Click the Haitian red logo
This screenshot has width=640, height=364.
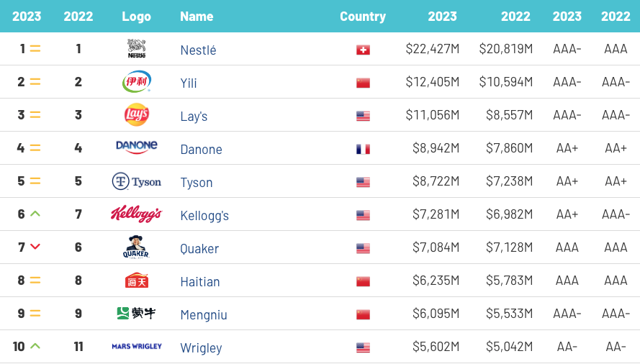(137, 281)
